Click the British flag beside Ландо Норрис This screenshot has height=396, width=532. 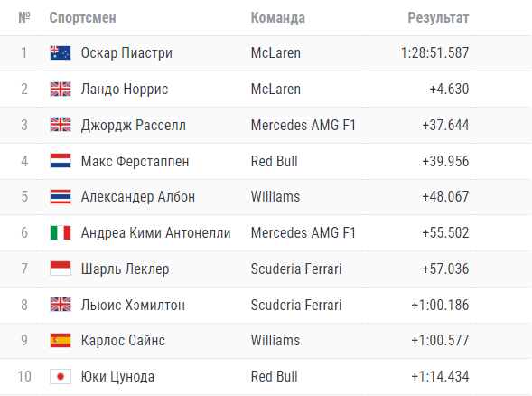61,89
